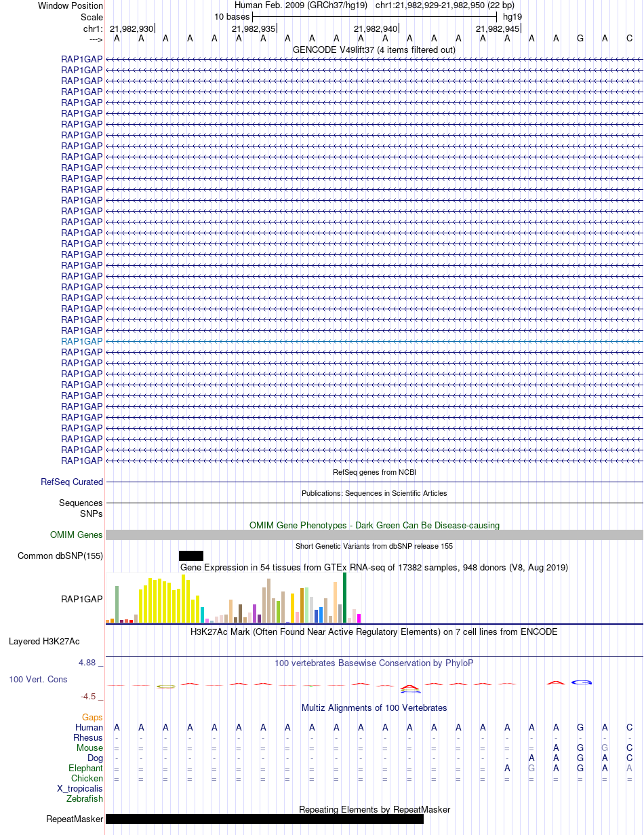Viewport: 644px width, 835px height.
Task: Click the hg19 label beside scale bar
Action: (512, 16)
